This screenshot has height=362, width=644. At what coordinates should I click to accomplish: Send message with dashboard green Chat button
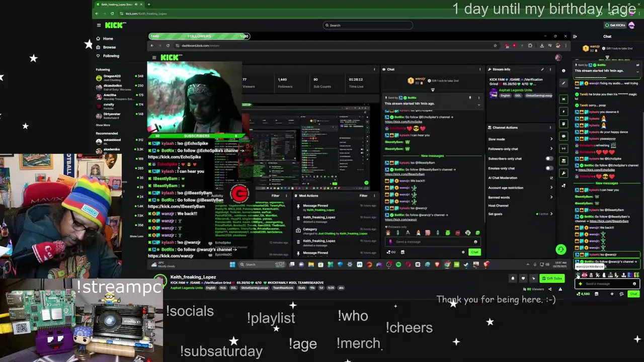pos(474,252)
